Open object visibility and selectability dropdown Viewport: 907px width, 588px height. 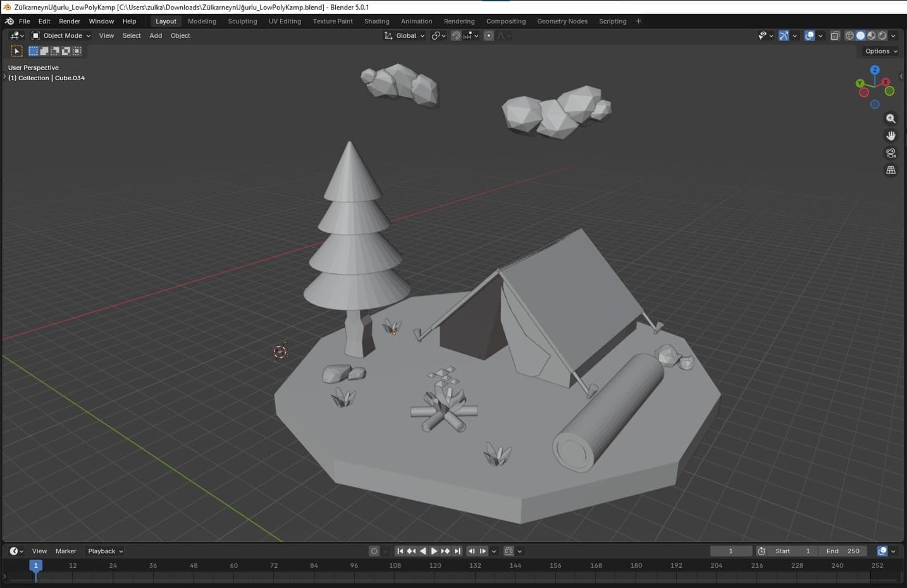coord(766,35)
